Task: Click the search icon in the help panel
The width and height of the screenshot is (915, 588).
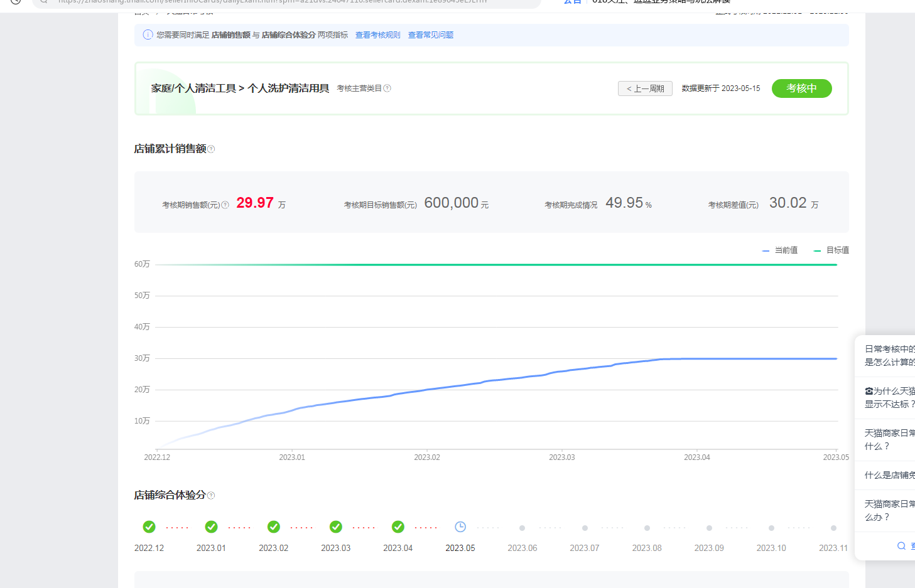Action: 901,546
